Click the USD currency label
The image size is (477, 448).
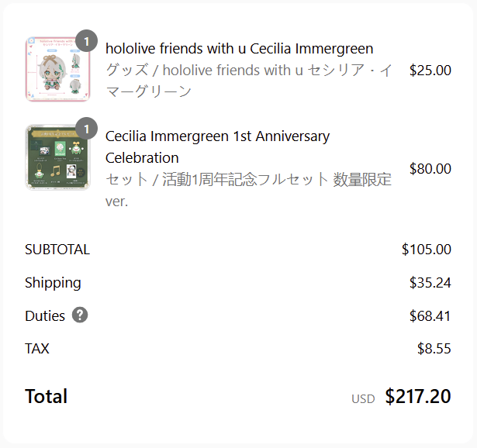pyautogui.click(x=363, y=398)
